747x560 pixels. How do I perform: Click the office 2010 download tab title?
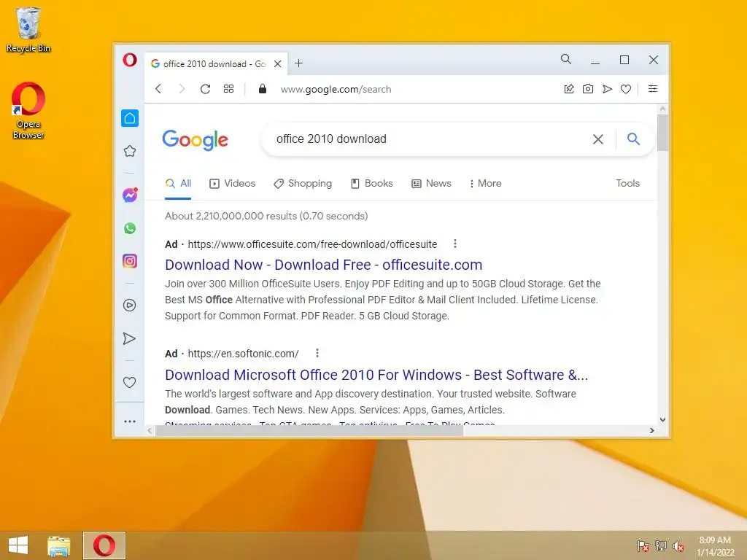[x=214, y=64]
